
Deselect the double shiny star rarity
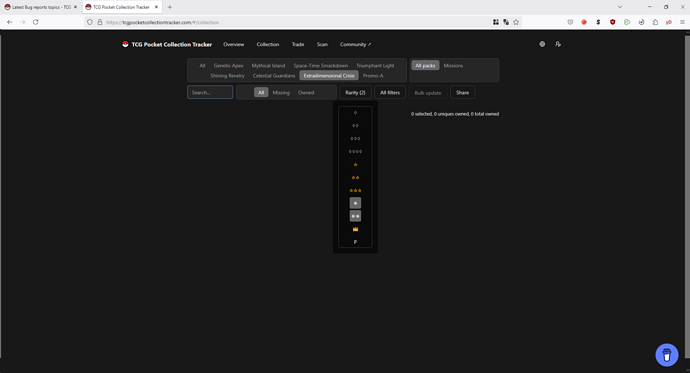coord(355,216)
